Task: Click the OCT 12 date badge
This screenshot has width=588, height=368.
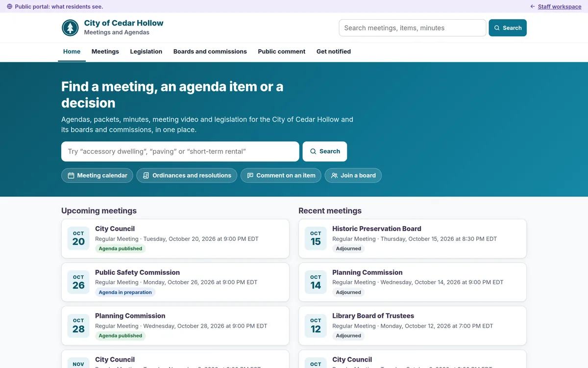Action: [x=316, y=326]
